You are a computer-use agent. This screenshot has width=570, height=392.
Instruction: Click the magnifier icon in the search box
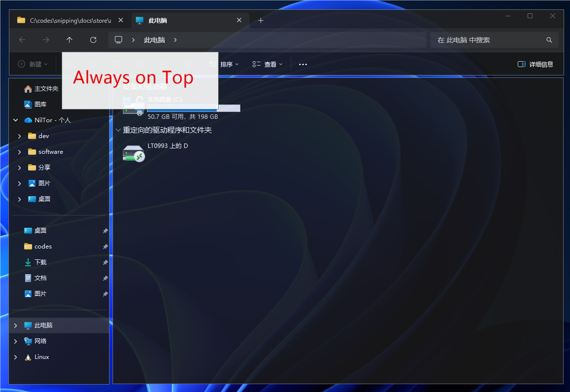pyautogui.click(x=549, y=40)
